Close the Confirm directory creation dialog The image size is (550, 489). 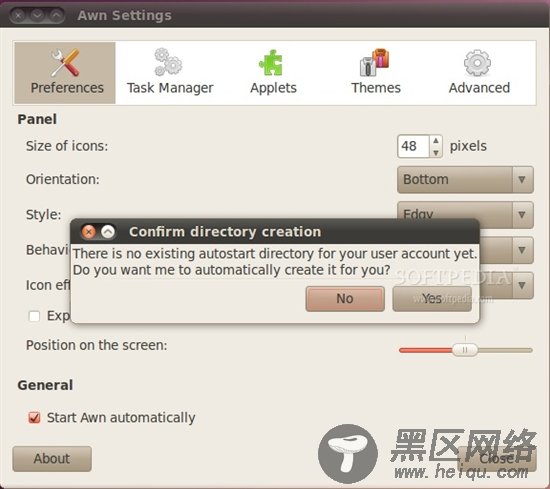click(88, 232)
